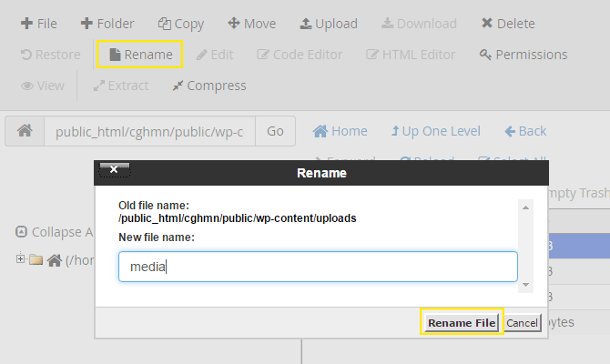Go Up One Level
This screenshot has width=610, height=364.
click(436, 131)
